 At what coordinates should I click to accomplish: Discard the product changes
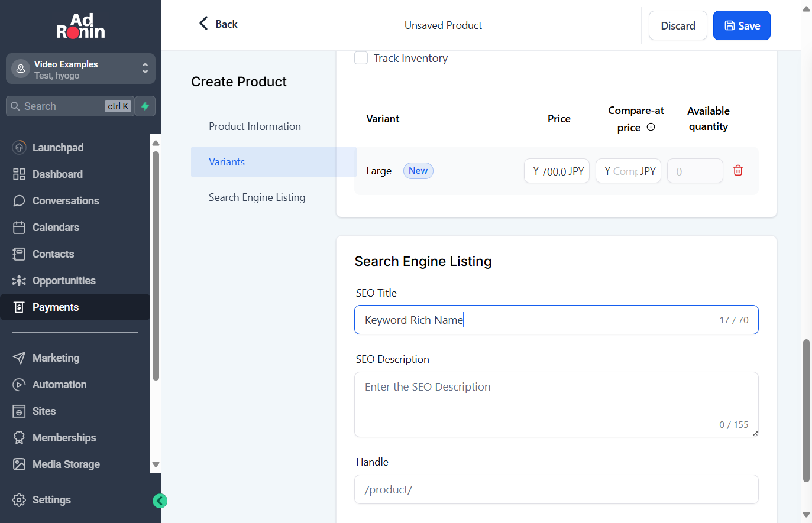678,25
